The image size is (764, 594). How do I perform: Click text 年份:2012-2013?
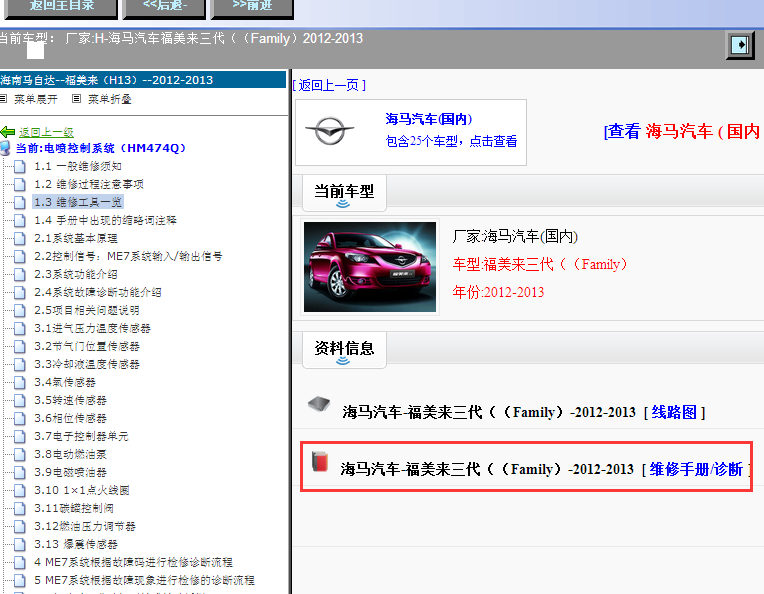[x=498, y=292]
